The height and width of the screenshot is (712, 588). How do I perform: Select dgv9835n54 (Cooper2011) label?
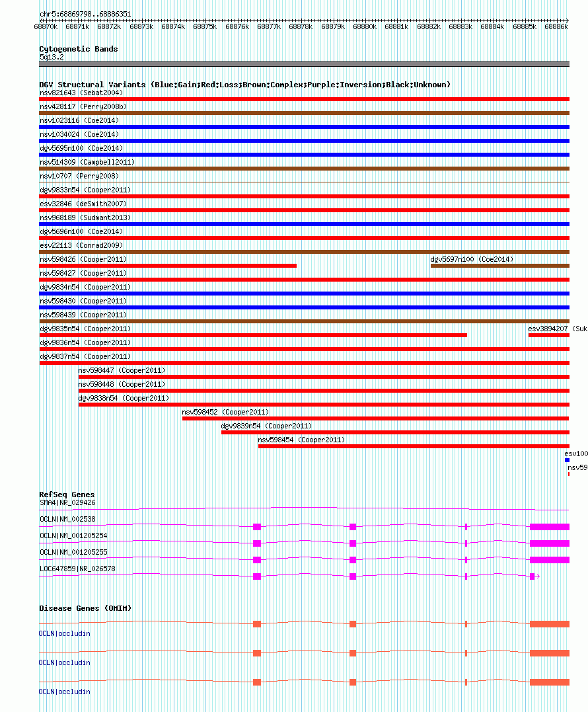click(85, 329)
